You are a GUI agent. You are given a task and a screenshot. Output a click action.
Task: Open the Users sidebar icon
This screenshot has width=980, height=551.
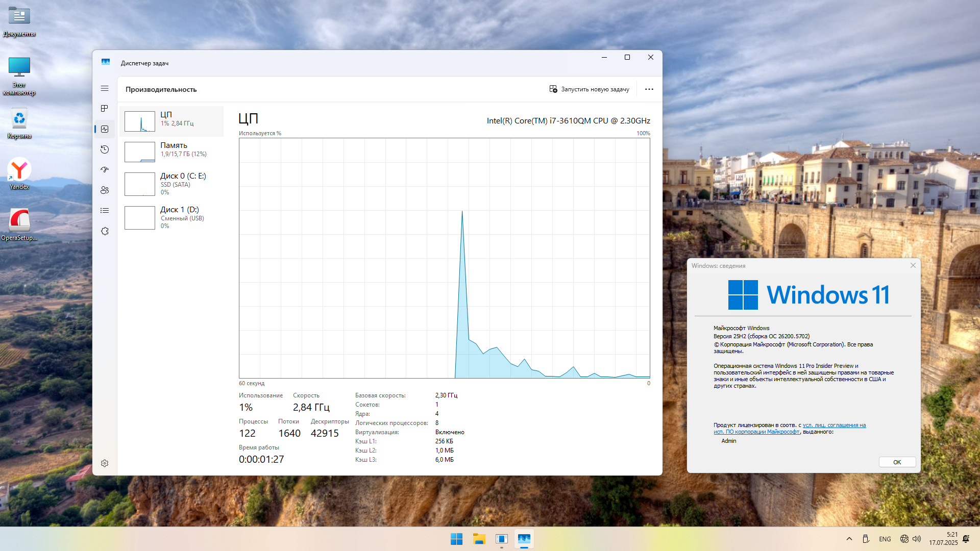[105, 190]
